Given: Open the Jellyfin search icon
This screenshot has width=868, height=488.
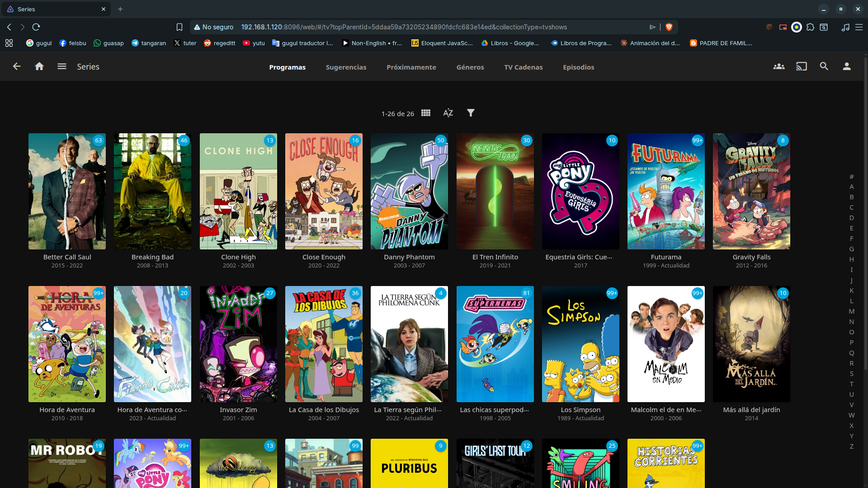Looking at the screenshot, I should coord(824,66).
